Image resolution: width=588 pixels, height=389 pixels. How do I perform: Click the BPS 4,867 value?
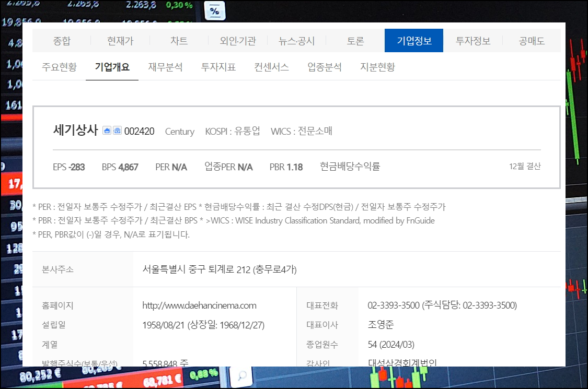point(120,167)
